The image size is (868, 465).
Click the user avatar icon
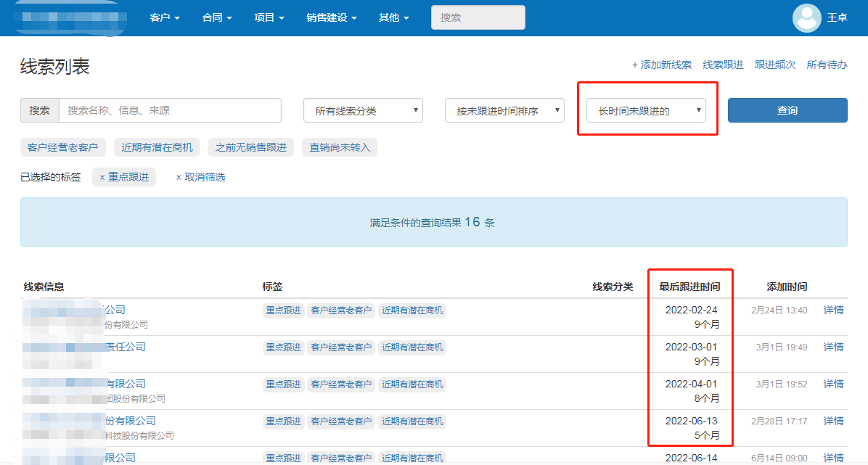(x=806, y=17)
